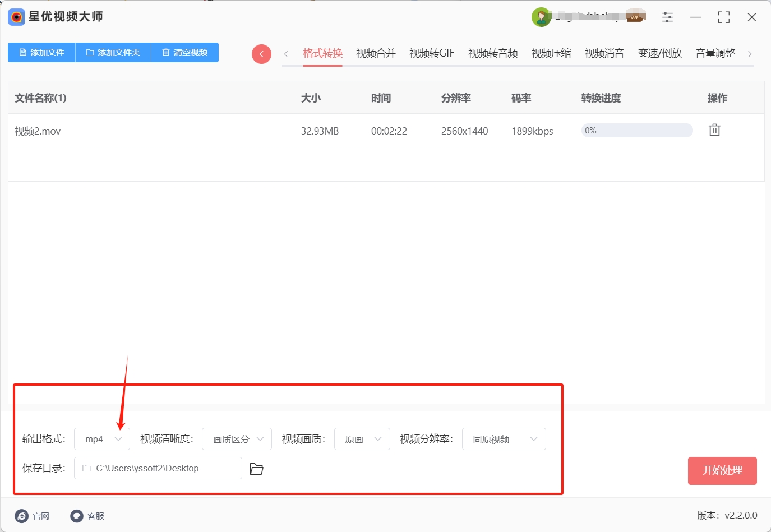This screenshot has width=771, height=532.
Task: Click the 星优视频大师 app logo
Action: click(x=16, y=17)
